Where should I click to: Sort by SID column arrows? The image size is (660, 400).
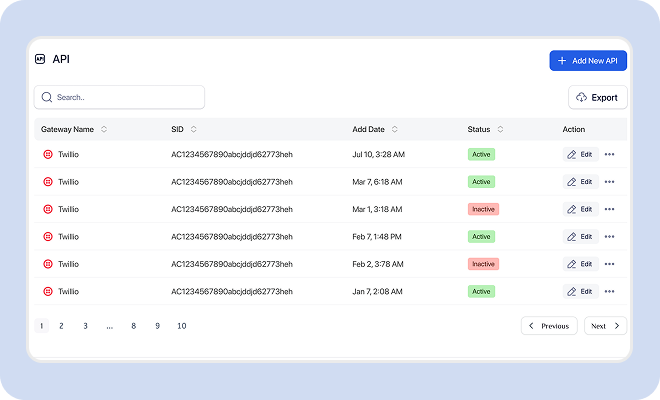[x=194, y=129]
